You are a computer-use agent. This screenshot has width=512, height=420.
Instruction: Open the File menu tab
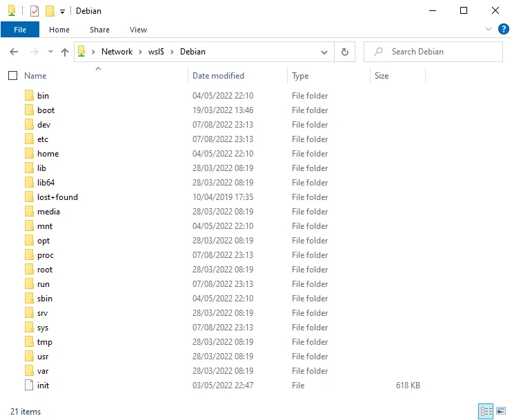click(x=20, y=30)
